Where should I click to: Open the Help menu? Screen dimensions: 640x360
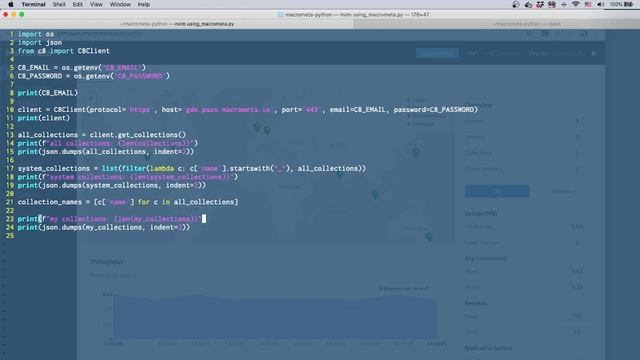[144, 4]
